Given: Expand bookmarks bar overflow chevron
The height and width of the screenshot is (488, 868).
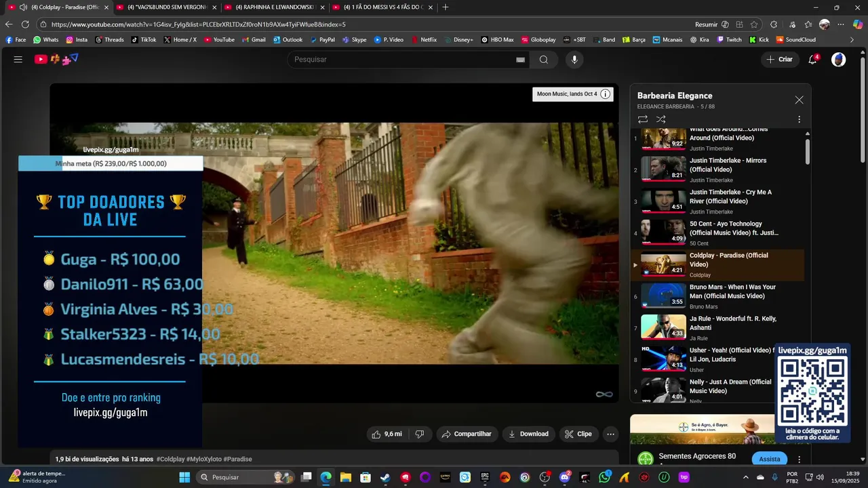Looking at the screenshot, I should 852,40.
